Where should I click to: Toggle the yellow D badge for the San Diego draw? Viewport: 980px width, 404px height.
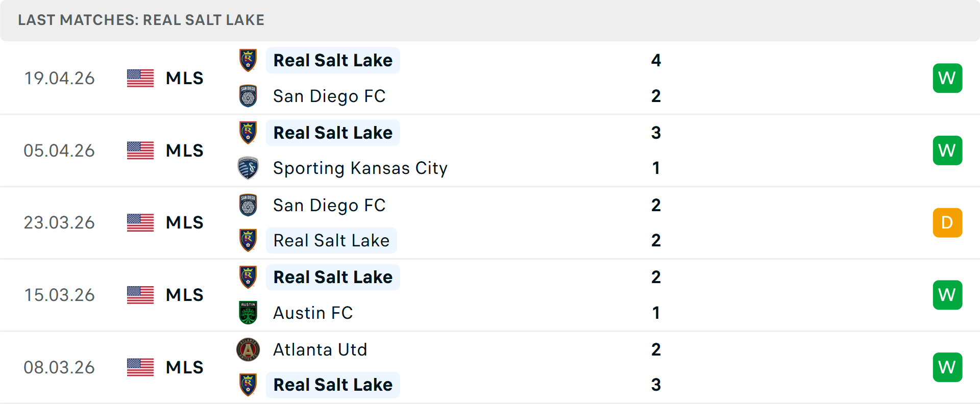(947, 222)
